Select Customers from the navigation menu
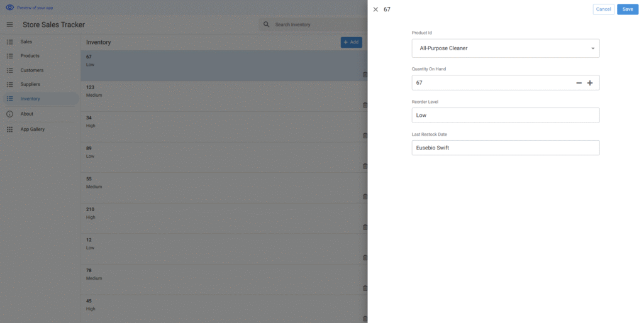Image resolution: width=644 pixels, height=323 pixels. tap(32, 70)
